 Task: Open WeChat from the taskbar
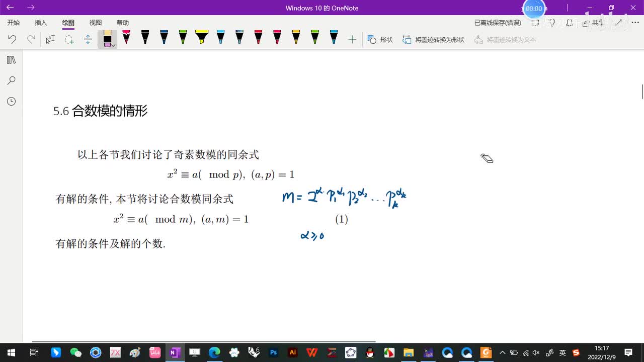tap(75, 352)
